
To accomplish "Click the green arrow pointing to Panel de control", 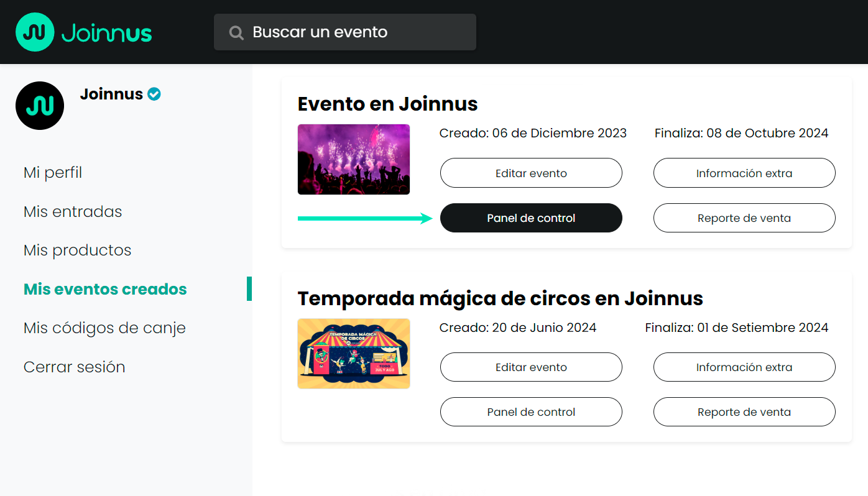I will [x=365, y=218].
